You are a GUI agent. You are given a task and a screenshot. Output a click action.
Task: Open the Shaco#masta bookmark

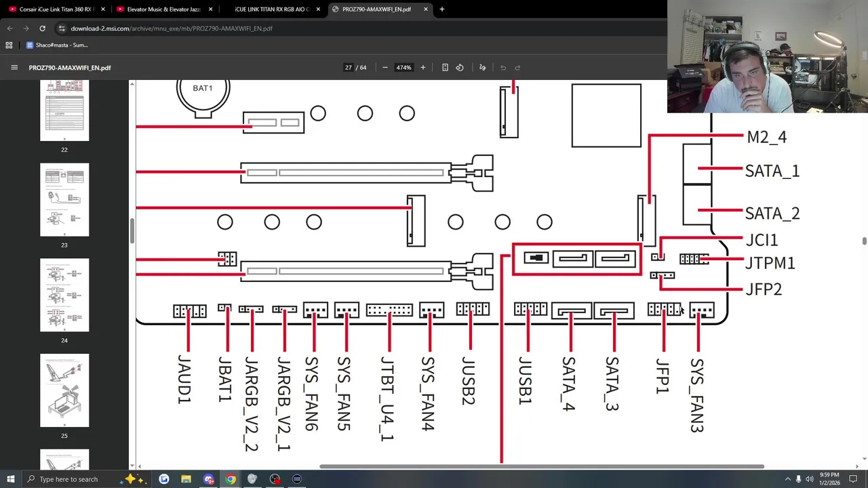tap(57, 45)
